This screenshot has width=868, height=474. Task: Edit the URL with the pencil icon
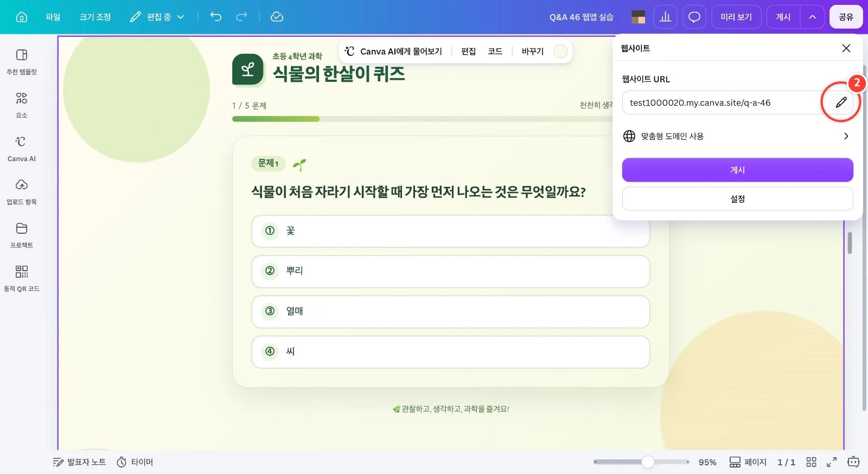coord(841,103)
